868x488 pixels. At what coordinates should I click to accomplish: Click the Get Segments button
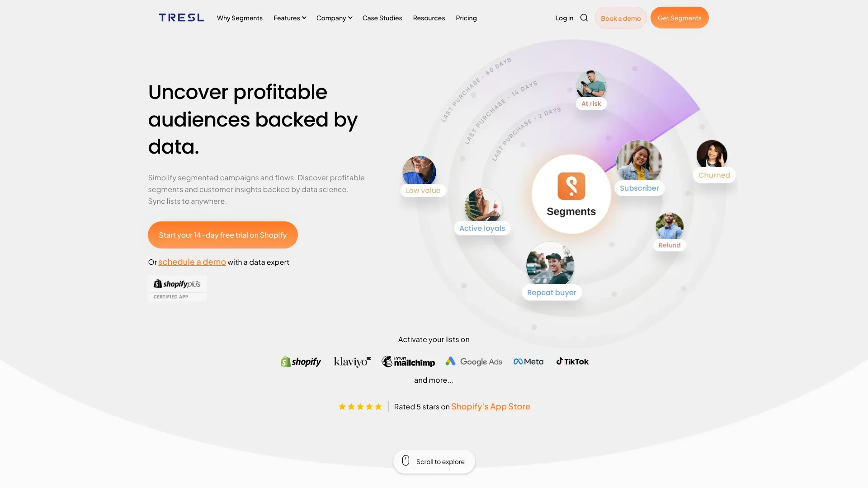(x=679, y=17)
